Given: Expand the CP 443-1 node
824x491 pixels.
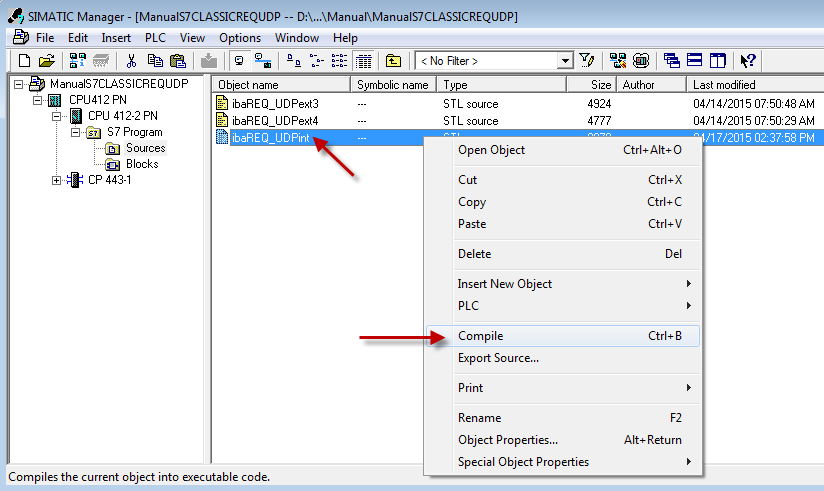Looking at the screenshot, I should pos(56,180).
